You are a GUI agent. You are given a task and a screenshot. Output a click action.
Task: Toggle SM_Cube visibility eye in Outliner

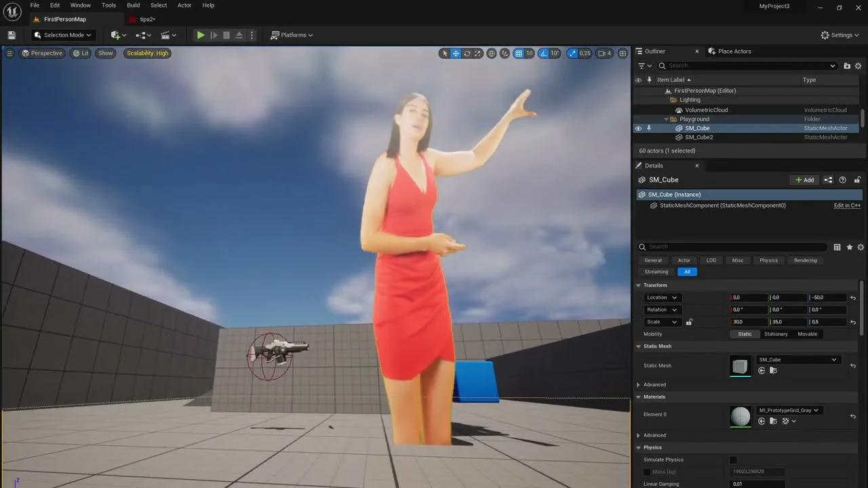click(x=637, y=128)
